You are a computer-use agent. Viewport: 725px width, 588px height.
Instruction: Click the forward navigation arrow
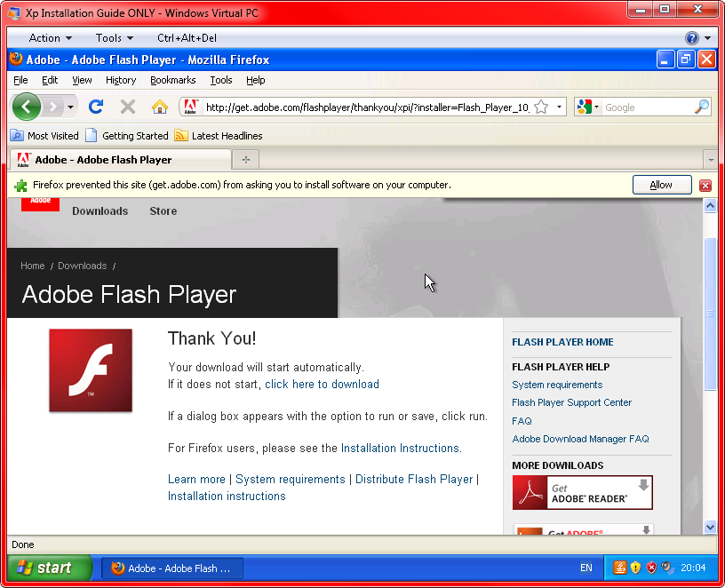coord(53,107)
